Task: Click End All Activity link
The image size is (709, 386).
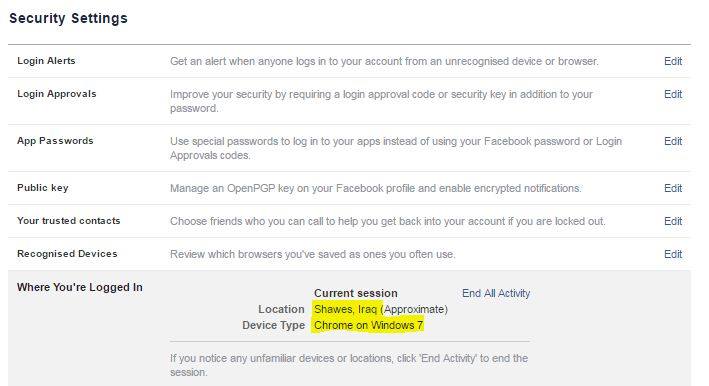Action: click(496, 293)
